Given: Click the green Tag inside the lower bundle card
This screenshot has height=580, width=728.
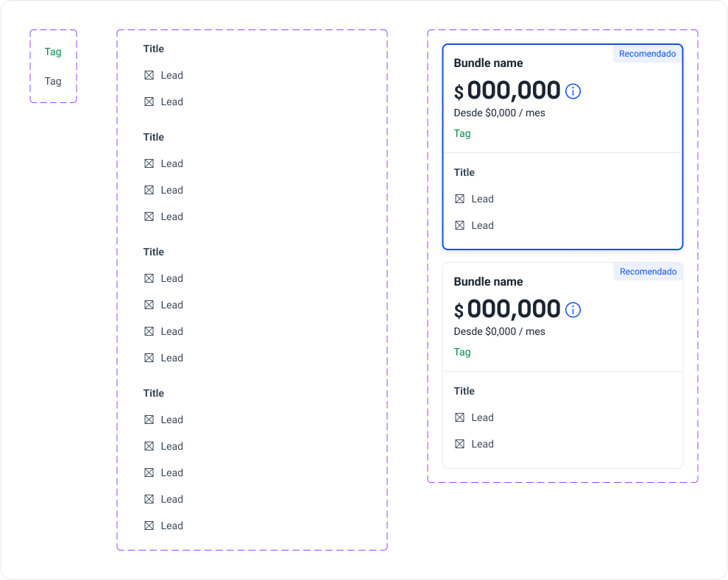Looking at the screenshot, I should coord(462,352).
